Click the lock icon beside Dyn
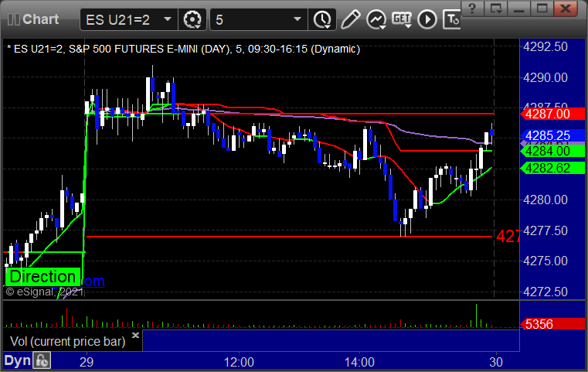The width and height of the screenshot is (588, 372). (42, 360)
